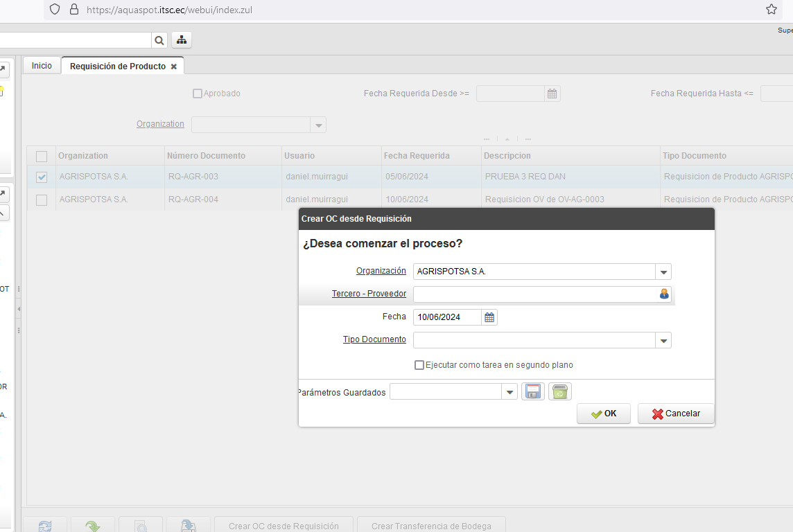This screenshot has height=532, width=793.
Task: Click the search magnifier icon
Action: coord(159,40)
